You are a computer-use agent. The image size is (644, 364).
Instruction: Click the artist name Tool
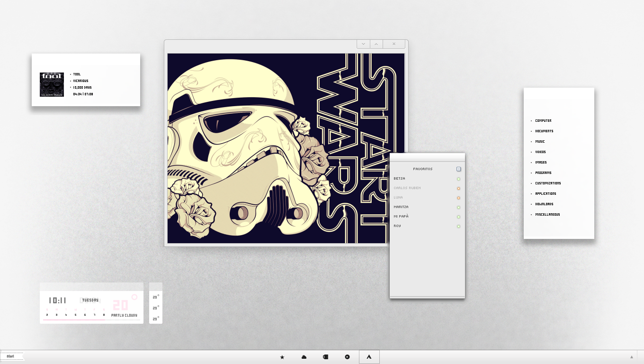coord(77,74)
